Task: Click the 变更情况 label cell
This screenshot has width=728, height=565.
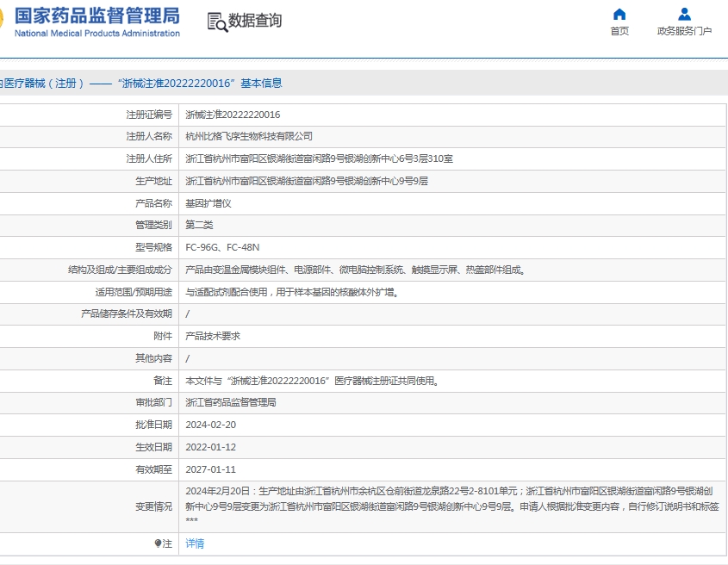Action: coord(153,506)
